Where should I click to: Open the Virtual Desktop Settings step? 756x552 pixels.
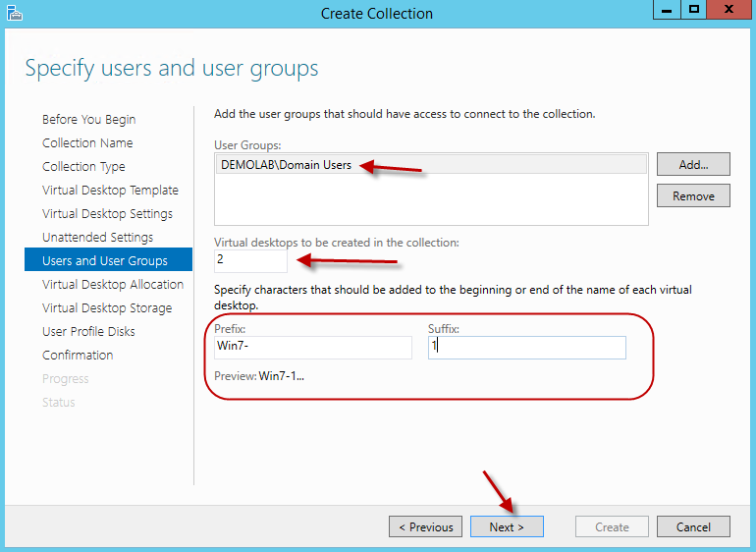(x=107, y=213)
